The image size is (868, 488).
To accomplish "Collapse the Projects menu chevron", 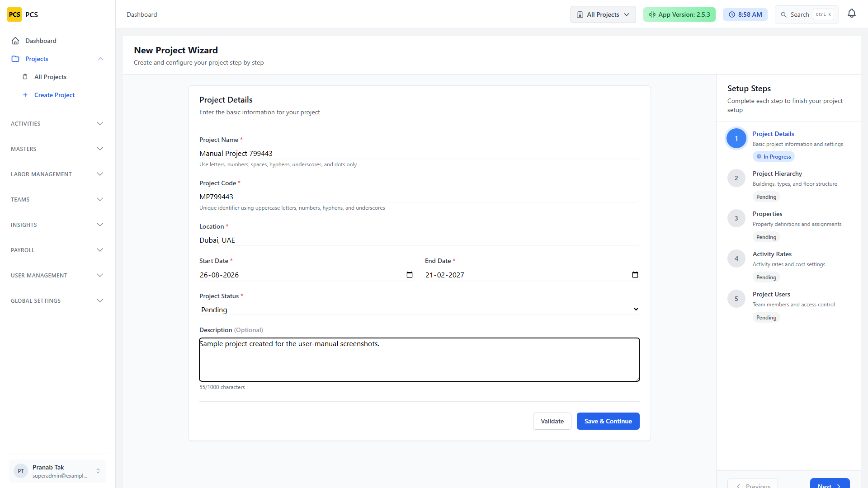I will (101, 59).
